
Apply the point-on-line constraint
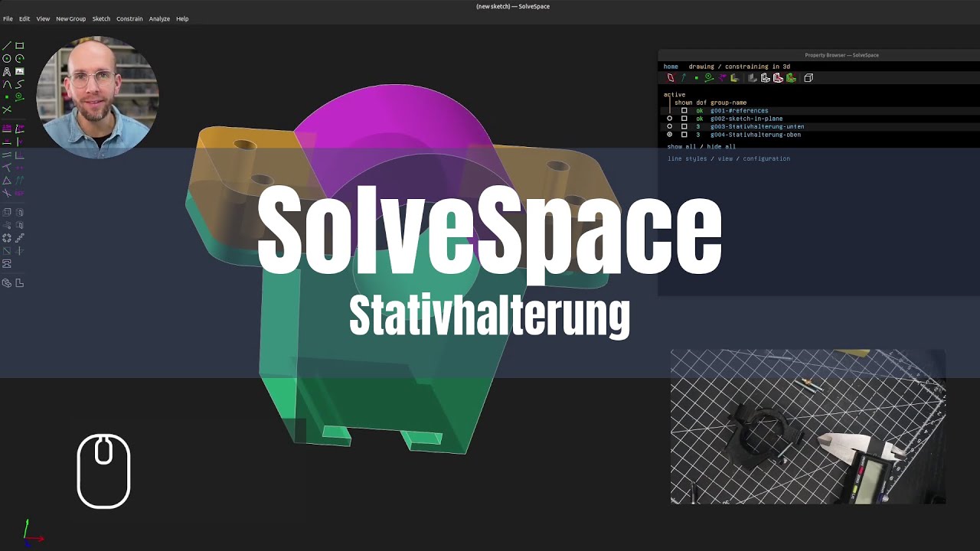[7, 168]
